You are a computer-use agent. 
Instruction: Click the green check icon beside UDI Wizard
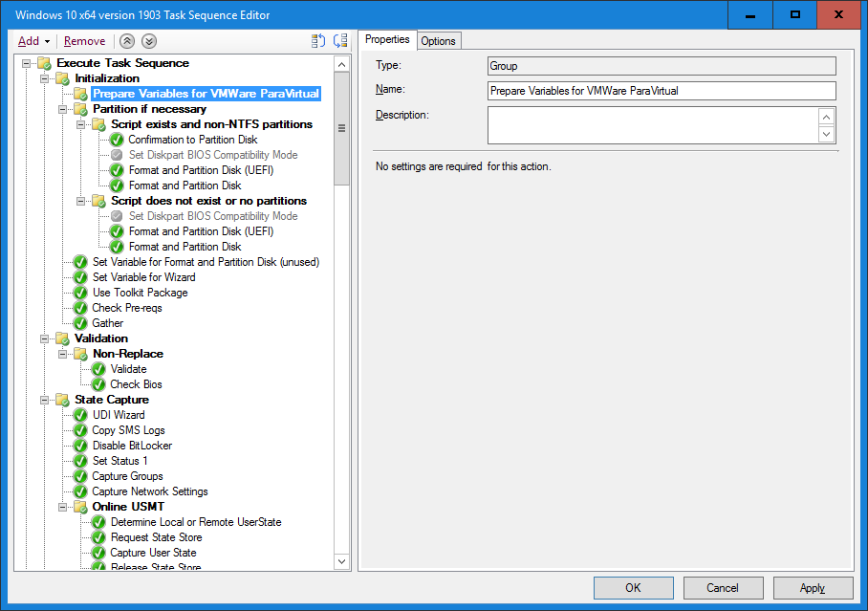click(81, 415)
